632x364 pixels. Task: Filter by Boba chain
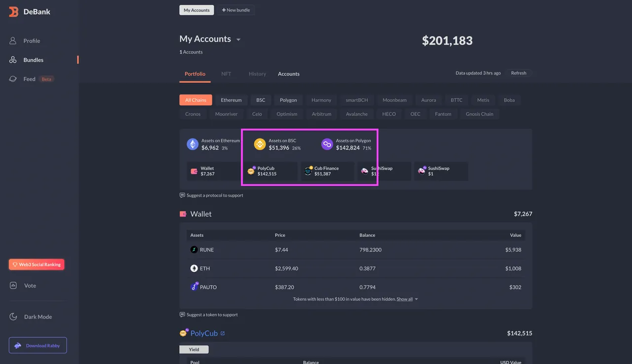click(x=510, y=100)
